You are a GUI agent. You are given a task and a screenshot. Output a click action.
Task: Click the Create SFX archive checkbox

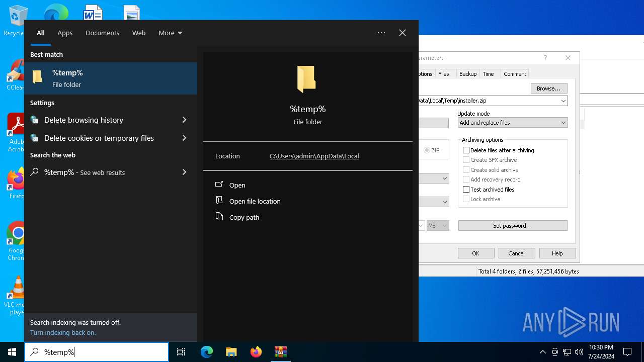[x=466, y=160]
